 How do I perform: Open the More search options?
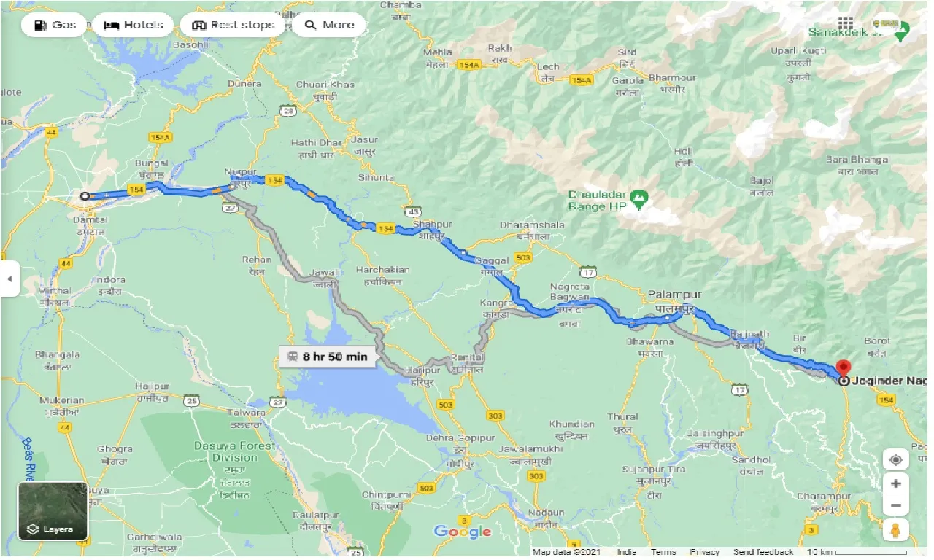click(x=328, y=25)
